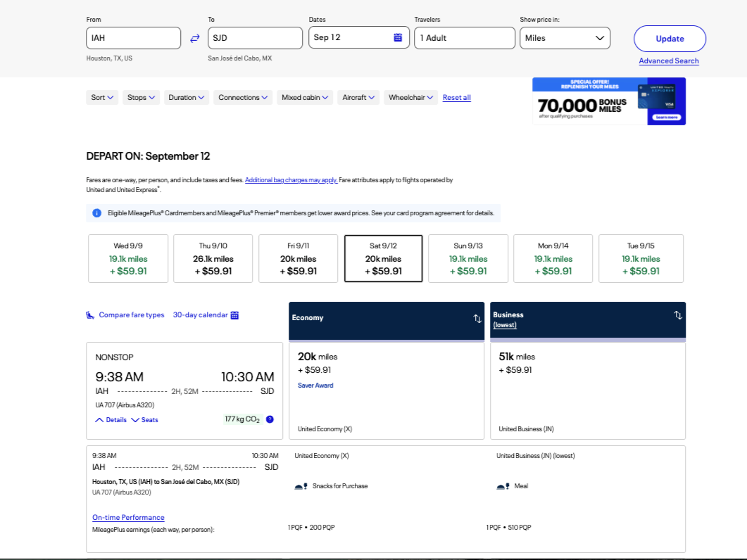This screenshot has width=747, height=560.
Task: Click the CO2 emissions help question icon
Action: click(270, 419)
